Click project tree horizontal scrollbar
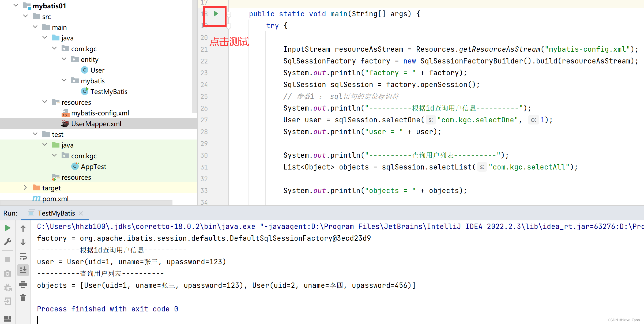 pyautogui.click(x=86, y=203)
